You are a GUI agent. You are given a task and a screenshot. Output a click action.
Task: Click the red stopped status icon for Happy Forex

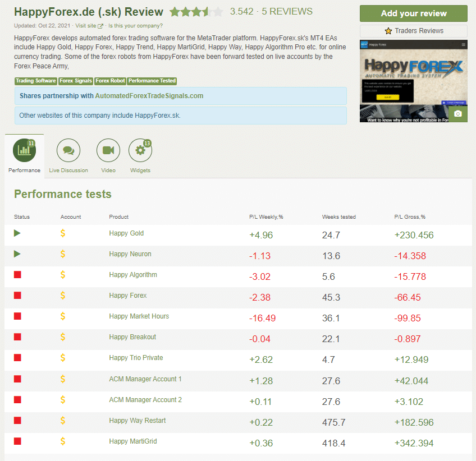[x=17, y=295]
